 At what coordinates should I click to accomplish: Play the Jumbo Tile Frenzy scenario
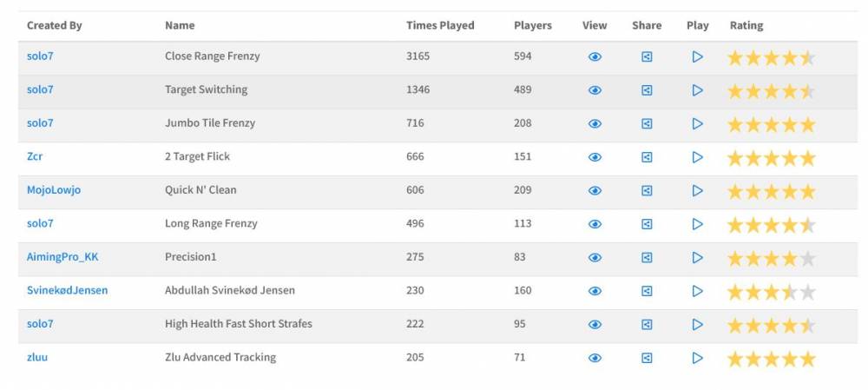[697, 123]
